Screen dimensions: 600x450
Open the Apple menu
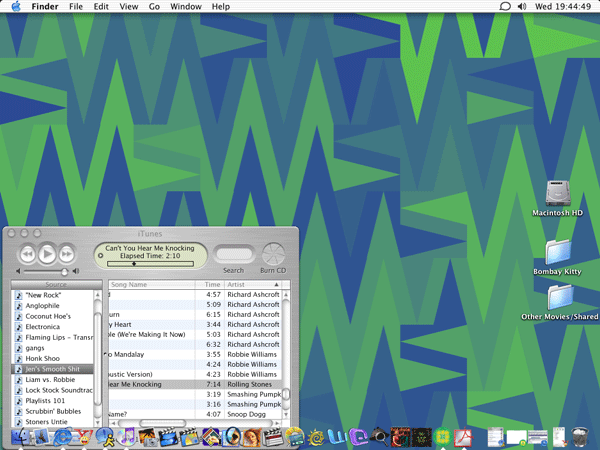click(16, 6)
